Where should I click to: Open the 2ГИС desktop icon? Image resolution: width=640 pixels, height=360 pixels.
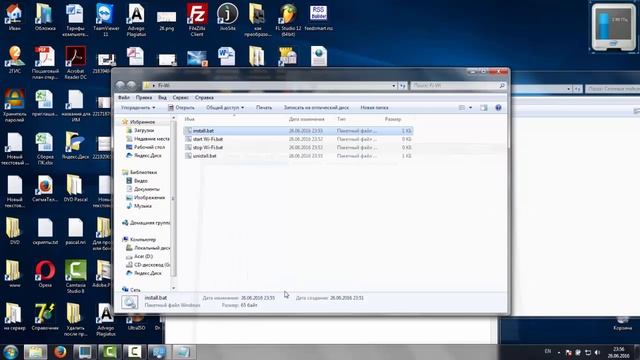[x=15, y=60]
